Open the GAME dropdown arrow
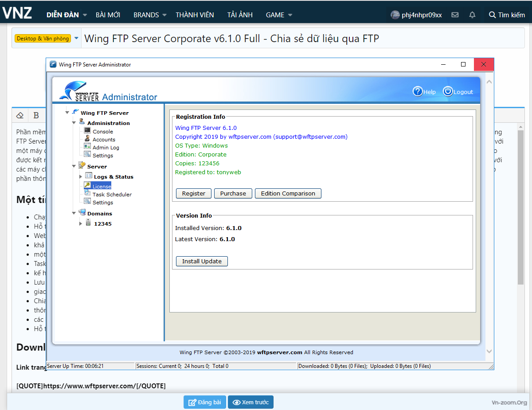 (290, 15)
